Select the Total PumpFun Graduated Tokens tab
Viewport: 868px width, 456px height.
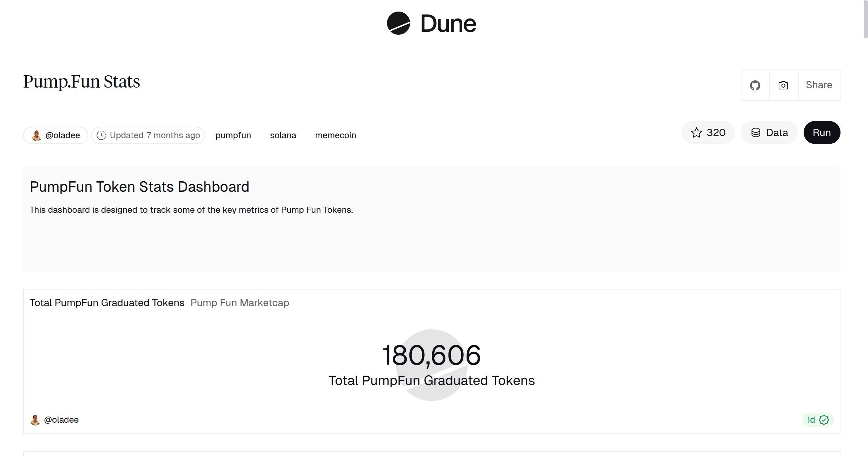[x=107, y=303]
